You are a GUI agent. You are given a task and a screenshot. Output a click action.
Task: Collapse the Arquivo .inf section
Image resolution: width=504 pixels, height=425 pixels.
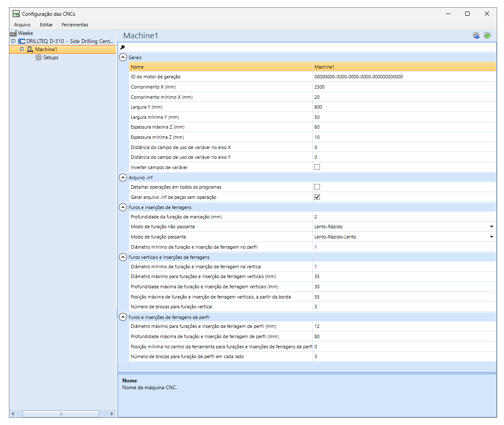coord(123,177)
